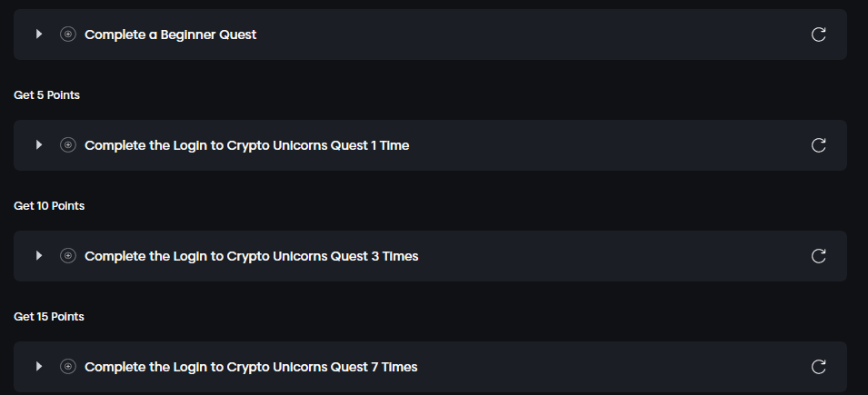The image size is (868, 395).
Task: Refresh the Complete a Beginner Quest task
Action: tap(818, 35)
